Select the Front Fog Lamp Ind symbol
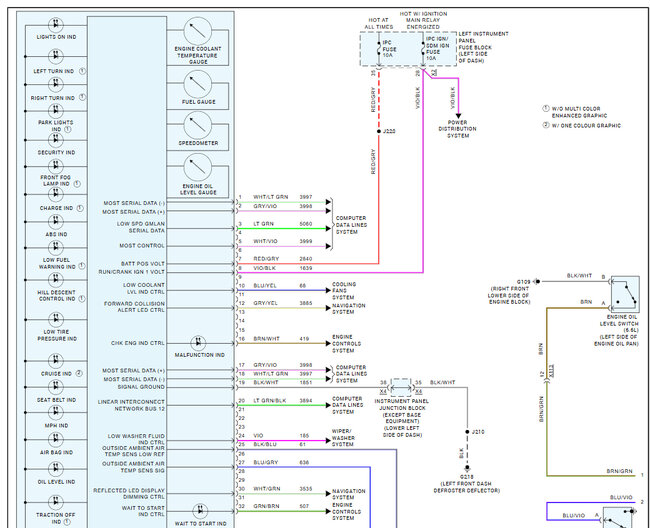The image size is (650, 528). coord(56,167)
